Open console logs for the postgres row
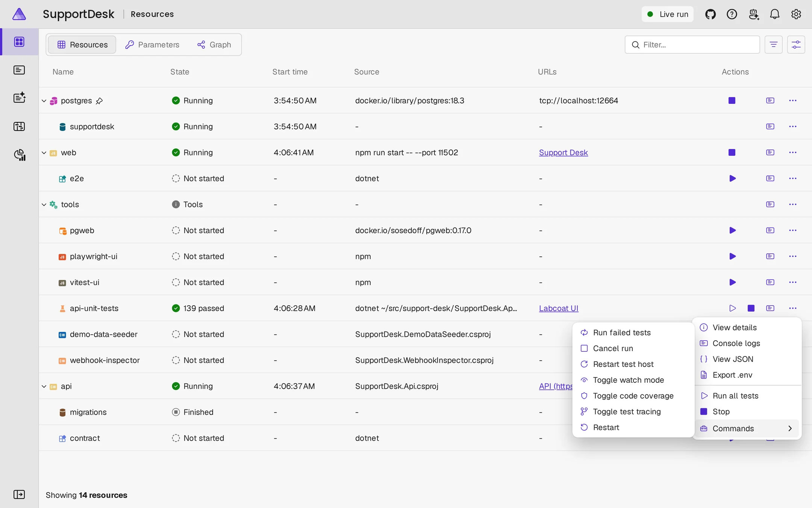 (x=770, y=100)
